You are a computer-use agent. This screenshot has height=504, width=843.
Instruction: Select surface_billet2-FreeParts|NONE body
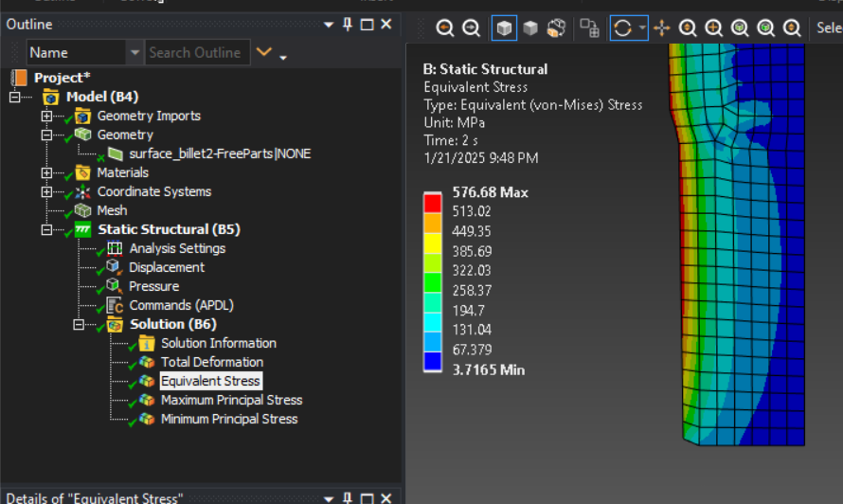tap(220, 153)
